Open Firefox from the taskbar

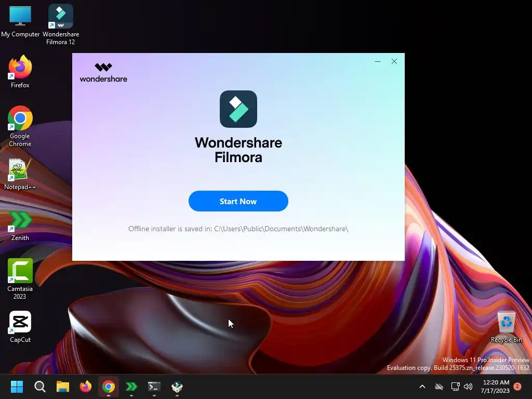(x=86, y=387)
